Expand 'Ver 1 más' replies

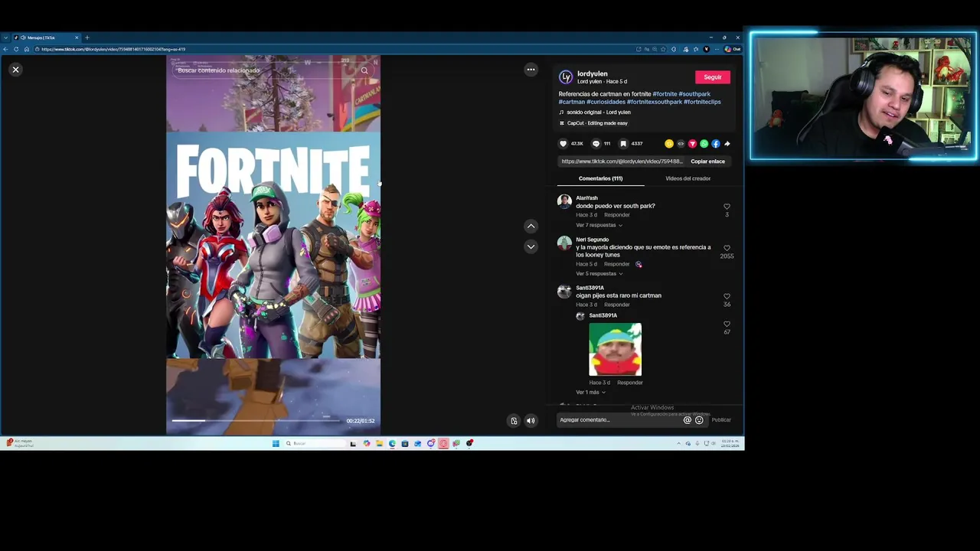pos(590,392)
